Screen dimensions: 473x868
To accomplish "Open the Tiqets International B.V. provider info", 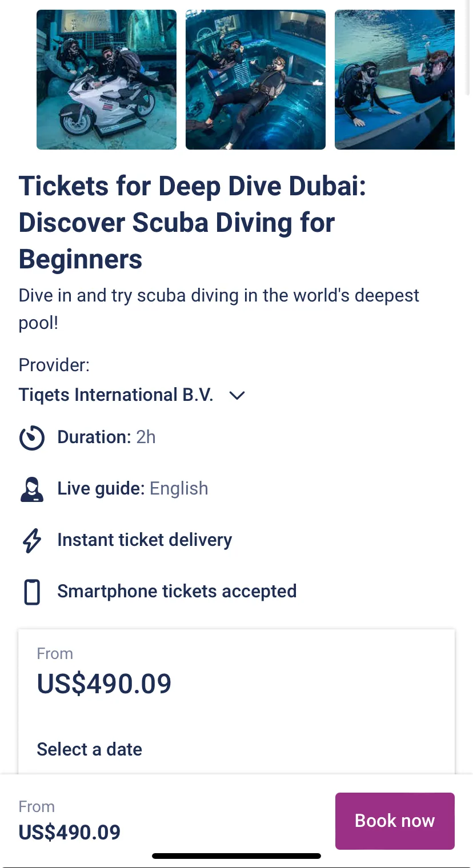I will (116, 395).
